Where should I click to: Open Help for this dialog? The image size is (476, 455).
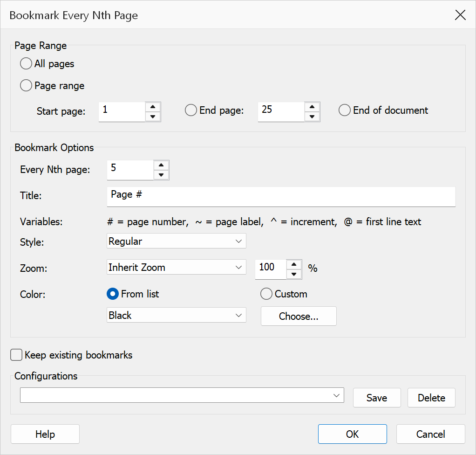45,434
